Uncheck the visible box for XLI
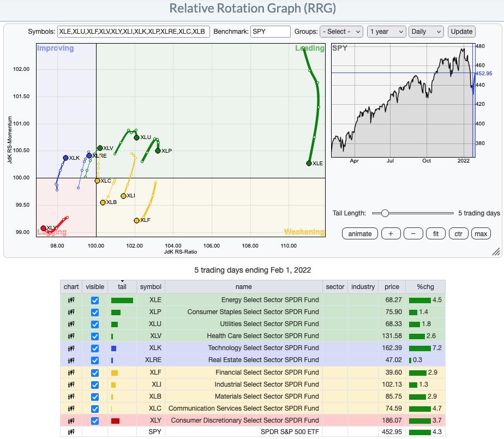Viewport: 504px width, 439px height. (x=95, y=384)
